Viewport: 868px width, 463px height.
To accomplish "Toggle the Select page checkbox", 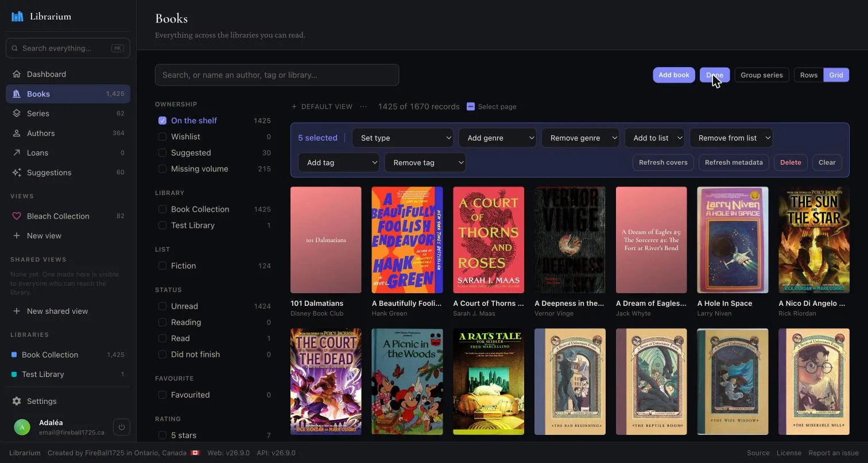I will click(471, 107).
